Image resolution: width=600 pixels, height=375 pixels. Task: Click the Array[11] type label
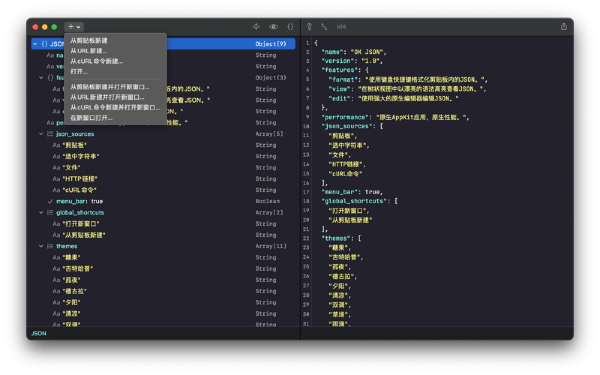pyautogui.click(x=271, y=246)
